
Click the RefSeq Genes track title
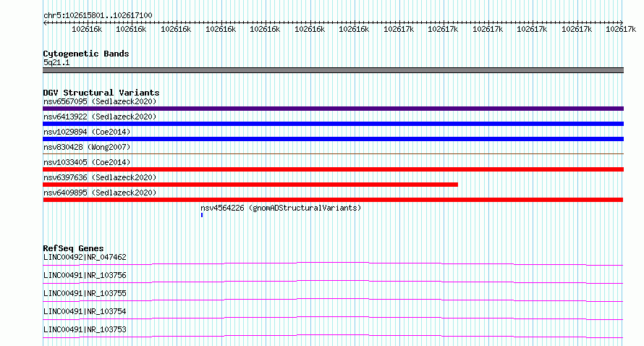click(73, 248)
